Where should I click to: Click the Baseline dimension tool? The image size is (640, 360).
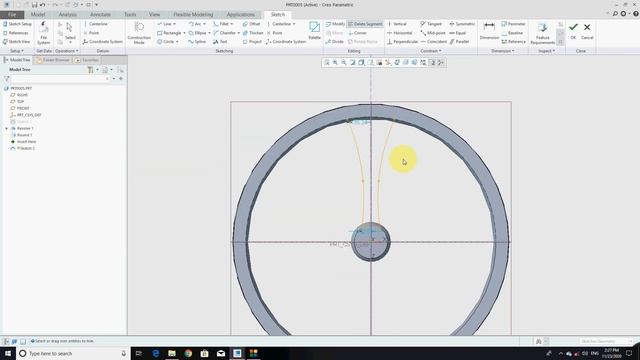coord(512,33)
